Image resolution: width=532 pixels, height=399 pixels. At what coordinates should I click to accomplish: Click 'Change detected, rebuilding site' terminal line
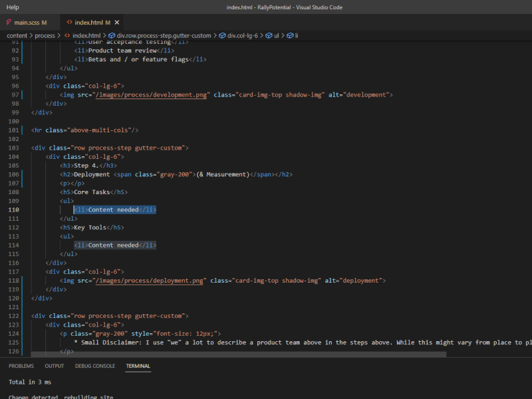(61, 396)
